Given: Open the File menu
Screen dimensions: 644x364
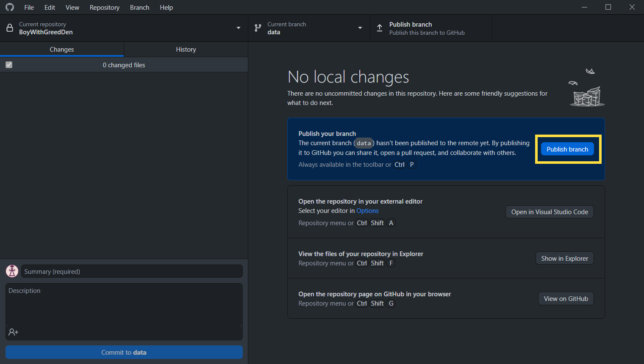Looking at the screenshot, I should click(29, 7).
